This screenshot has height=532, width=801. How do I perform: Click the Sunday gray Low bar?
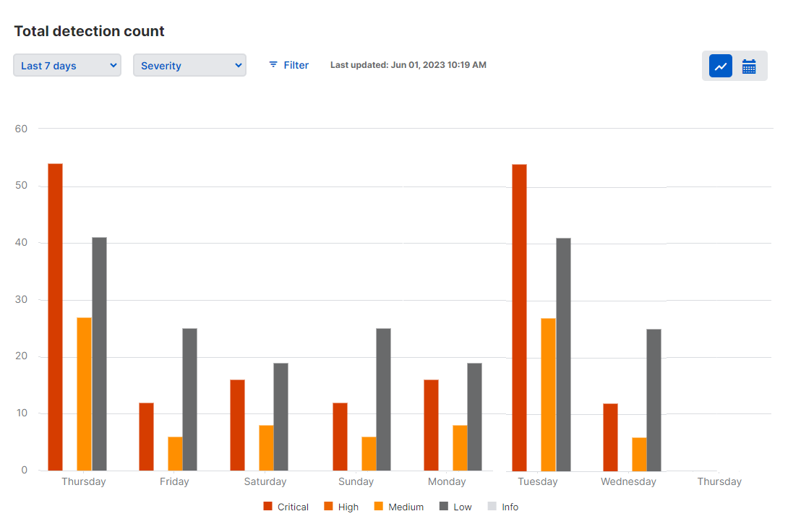pyautogui.click(x=383, y=399)
